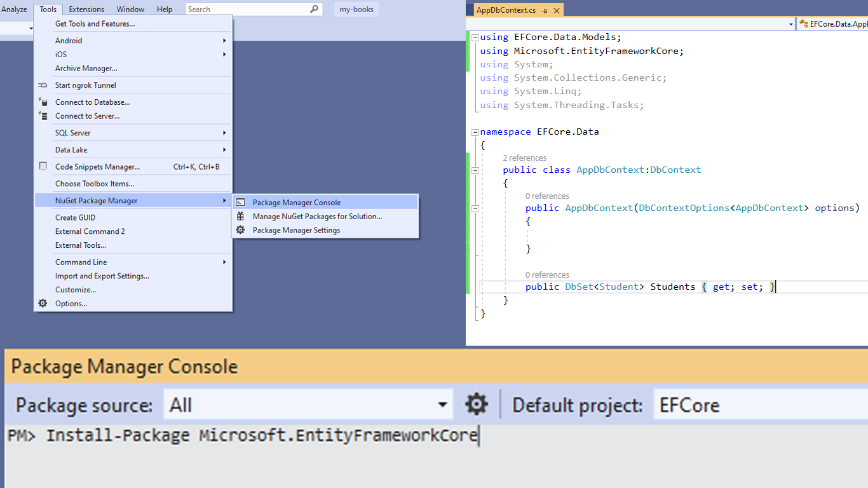Collapse the AppDbContext class block

click(x=475, y=170)
